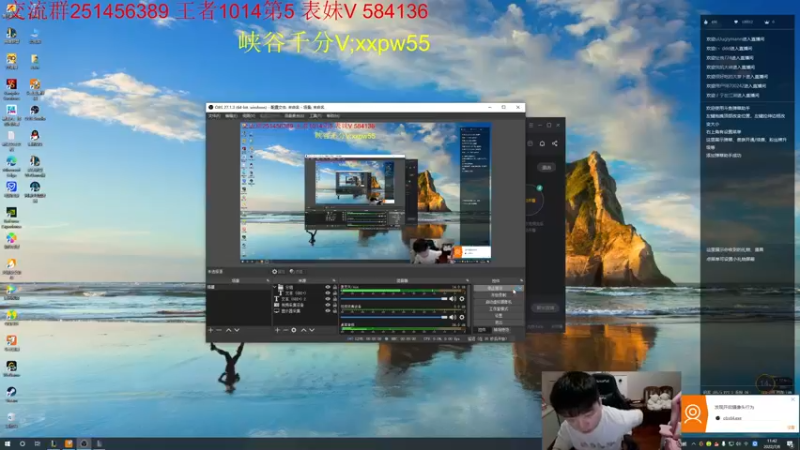Hide the 视频采集设备 source with its eye icon
Viewport: 800px width, 450px height.
click(x=328, y=305)
